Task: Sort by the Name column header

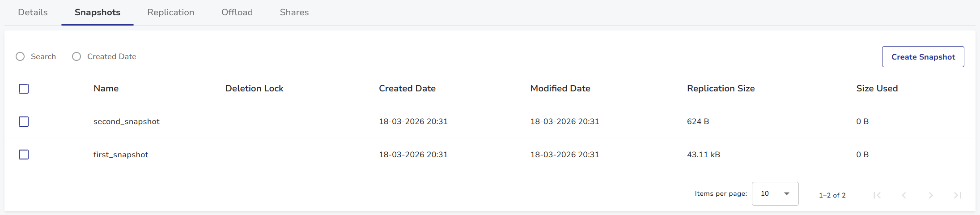Action: (106, 89)
